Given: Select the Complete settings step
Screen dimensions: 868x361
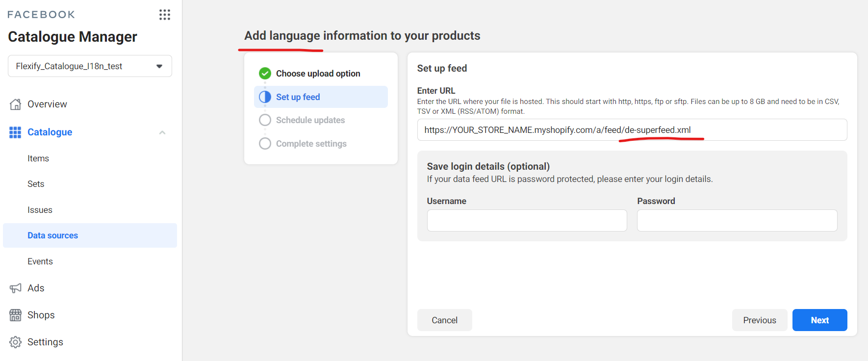Looking at the screenshot, I should [x=311, y=144].
